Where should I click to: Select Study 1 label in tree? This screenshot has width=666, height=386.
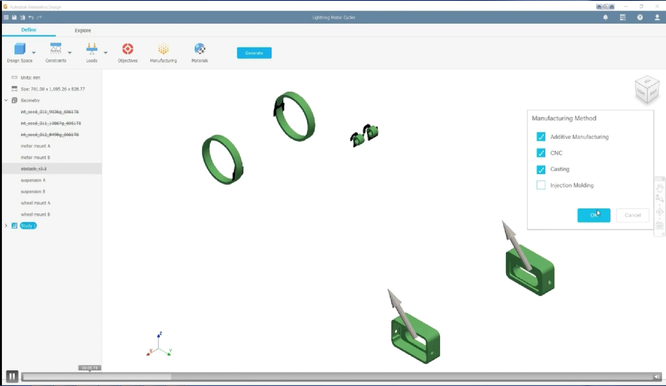pyautogui.click(x=28, y=225)
